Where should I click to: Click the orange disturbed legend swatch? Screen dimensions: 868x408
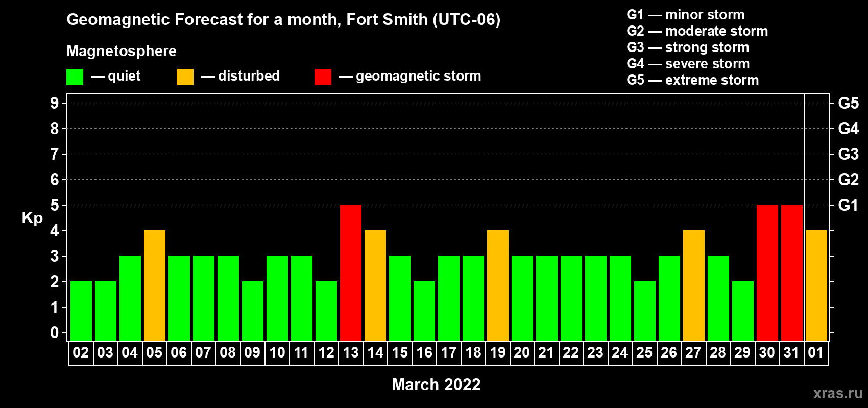185,77
